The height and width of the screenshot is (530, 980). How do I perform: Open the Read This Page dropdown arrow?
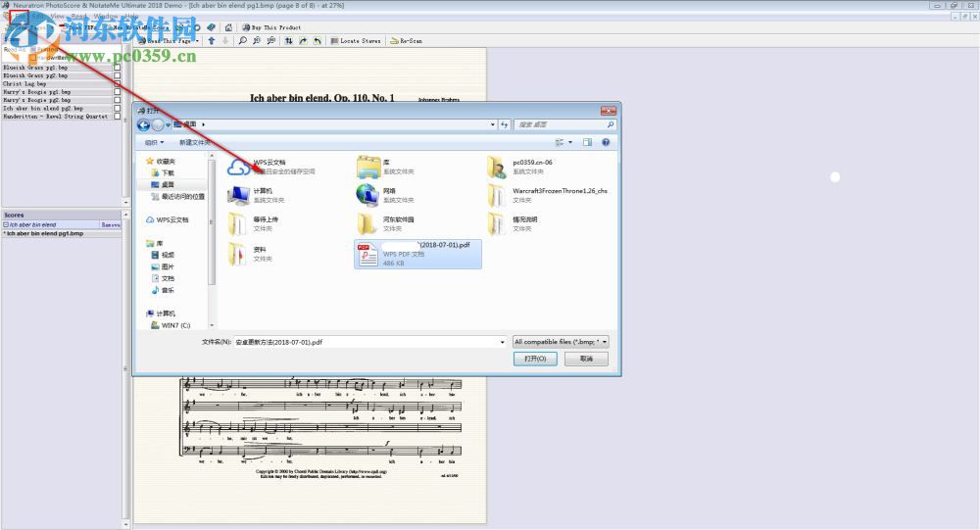pyautogui.click(x=197, y=40)
